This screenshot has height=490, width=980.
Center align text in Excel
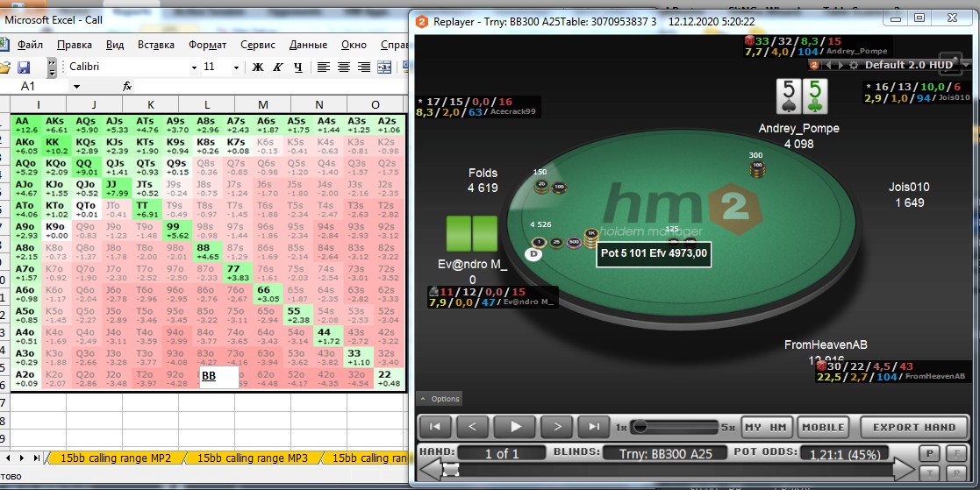pyautogui.click(x=344, y=67)
